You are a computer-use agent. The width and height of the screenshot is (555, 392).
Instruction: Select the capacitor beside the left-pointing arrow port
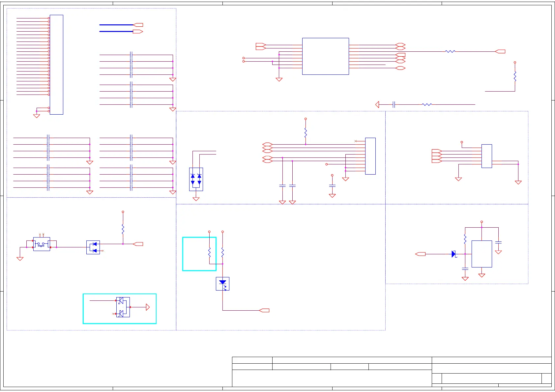tap(394, 104)
